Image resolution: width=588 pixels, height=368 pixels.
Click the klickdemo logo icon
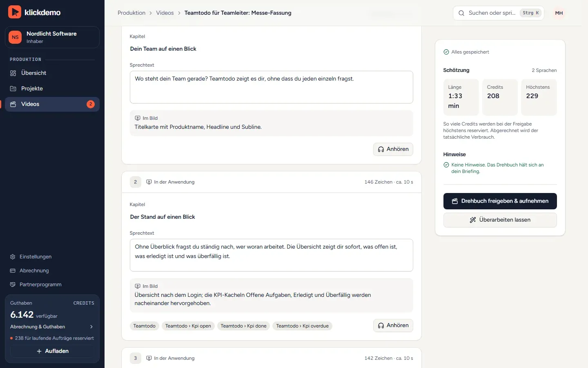tap(15, 12)
